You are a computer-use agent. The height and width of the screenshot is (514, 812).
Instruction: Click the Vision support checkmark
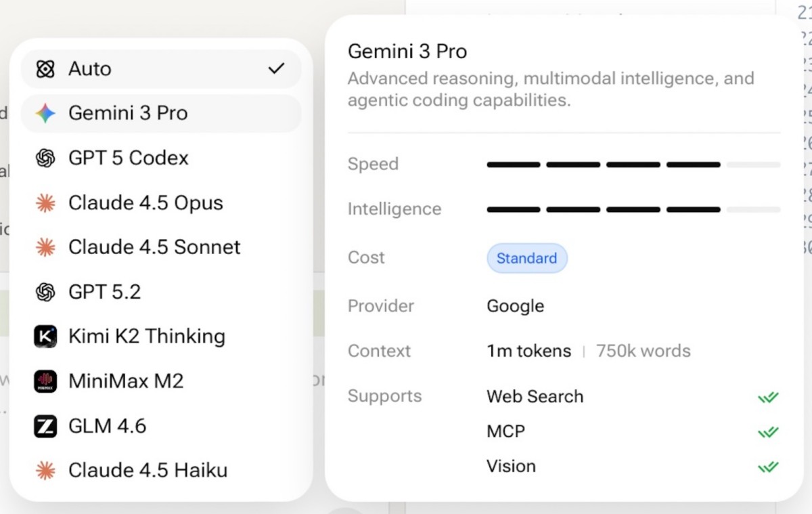tap(768, 467)
